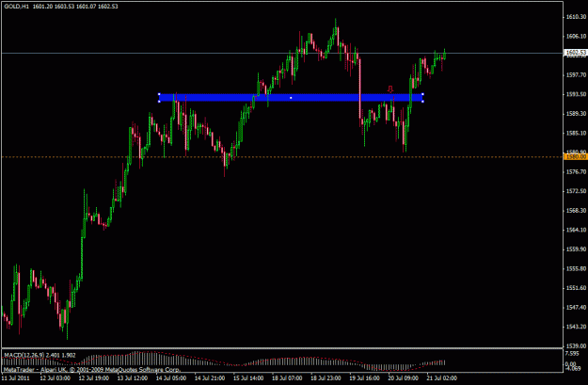
Task: Click the 1593.50 price axis label
Action: [576, 94]
